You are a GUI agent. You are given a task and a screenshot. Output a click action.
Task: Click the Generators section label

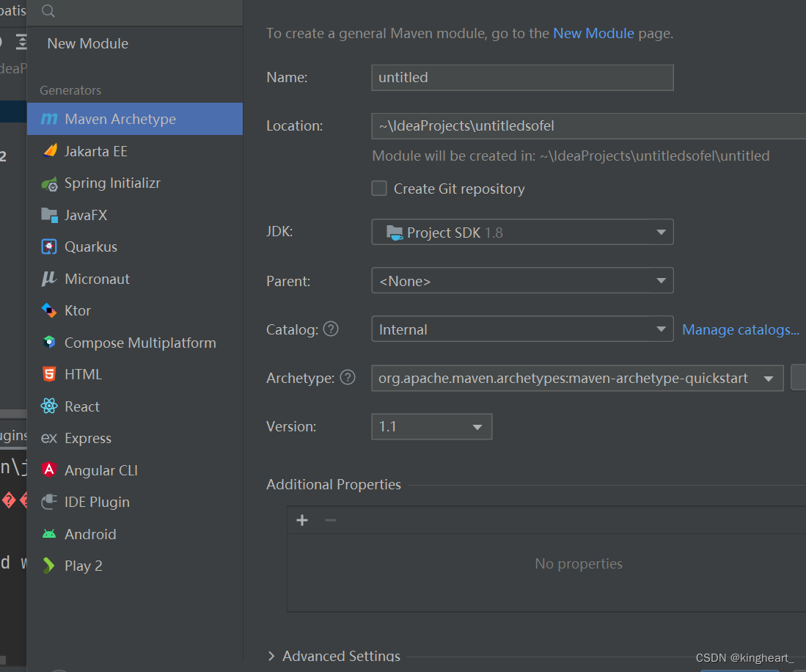click(x=70, y=90)
